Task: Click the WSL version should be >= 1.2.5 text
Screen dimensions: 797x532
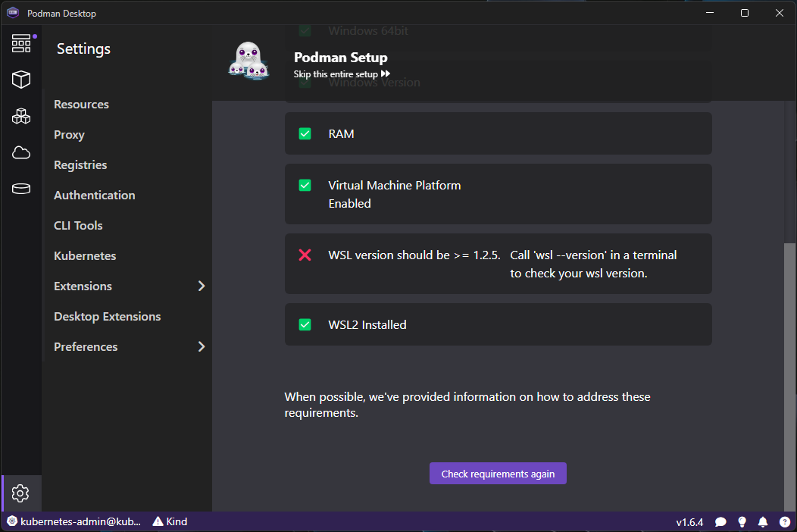Action: tap(414, 255)
